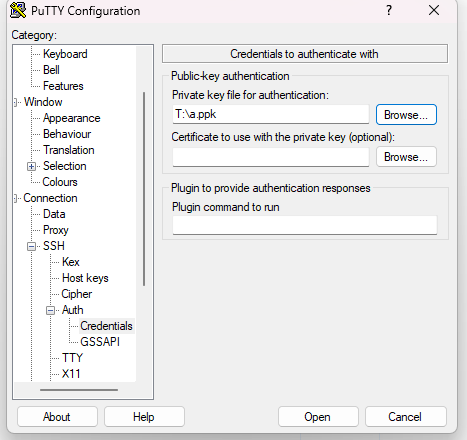Collapse the SSH tree node
The height and width of the screenshot is (440, 467).
coord(31,246)
